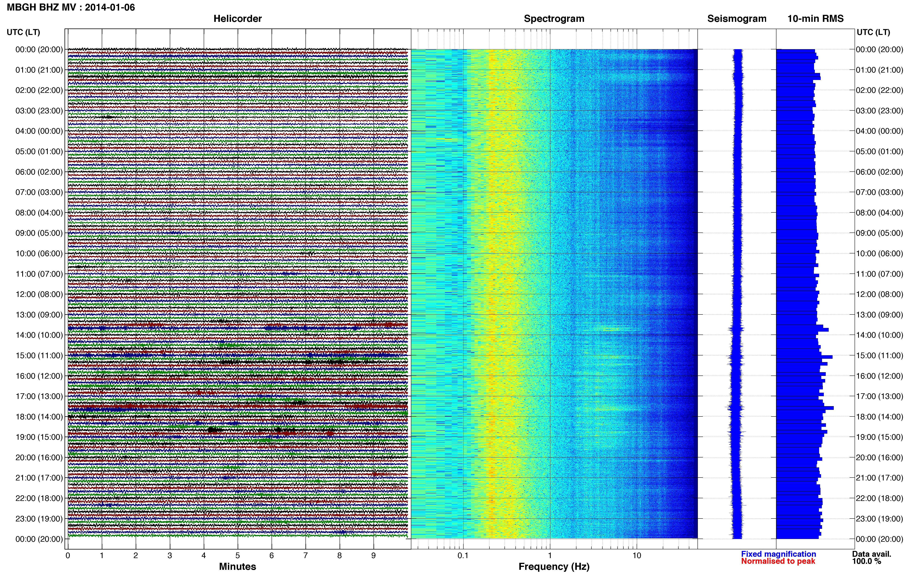Viewport: 924px width, 578px height.
Task: Click left time label 16:00 (12:00)
Action: point(39,376)
